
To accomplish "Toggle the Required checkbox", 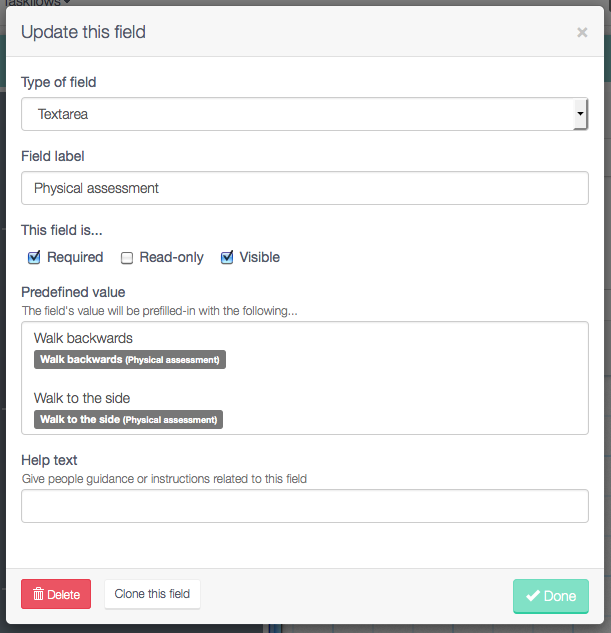I will pos(34,257).
